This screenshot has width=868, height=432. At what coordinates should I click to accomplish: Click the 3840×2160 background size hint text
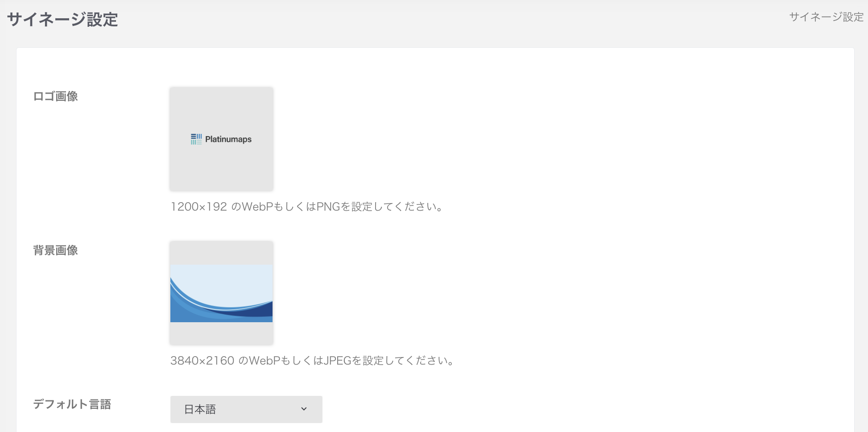(x=312, y=361)
